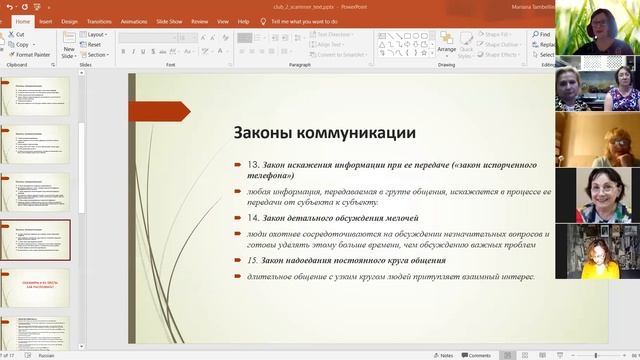Click Shape Outline button
This screenshot has width=640, height=360.
(x=498, y=44)
